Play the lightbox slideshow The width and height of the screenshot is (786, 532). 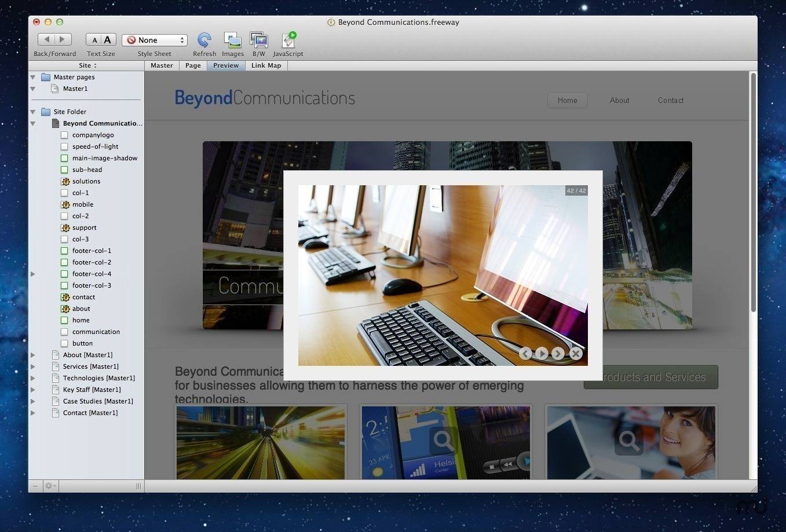542,353
